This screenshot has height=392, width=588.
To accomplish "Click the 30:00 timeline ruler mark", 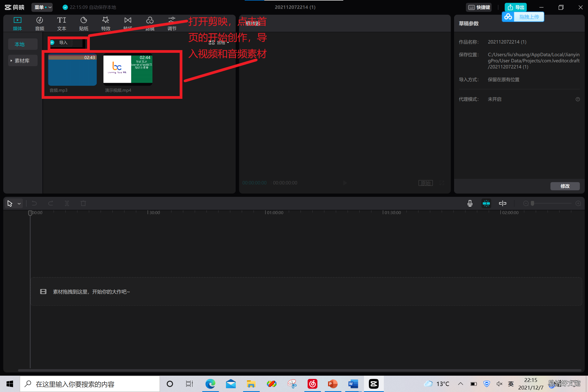I will [155, 213].
